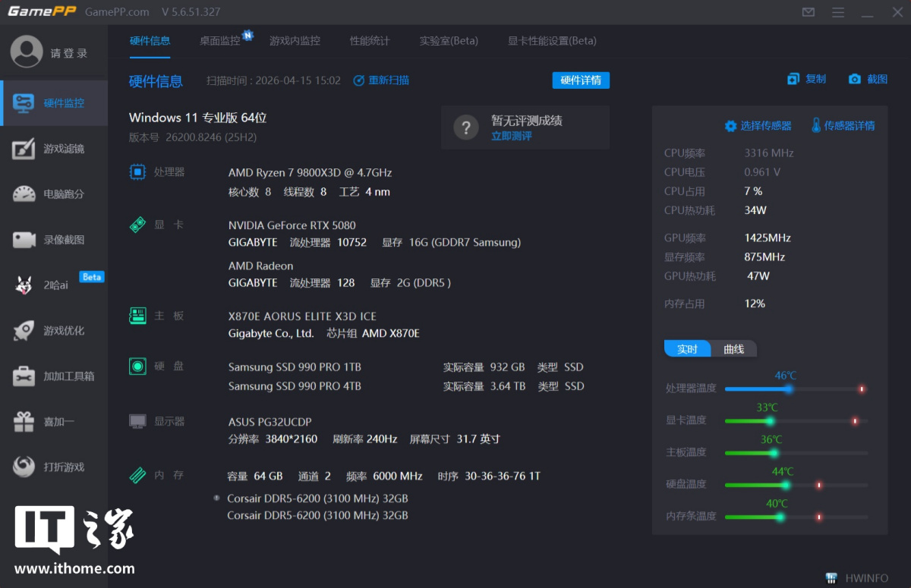This screenshot has height=588, width=911.
Task: Click the 截图 screenshot camera icon
Action: tap(855, 79)
